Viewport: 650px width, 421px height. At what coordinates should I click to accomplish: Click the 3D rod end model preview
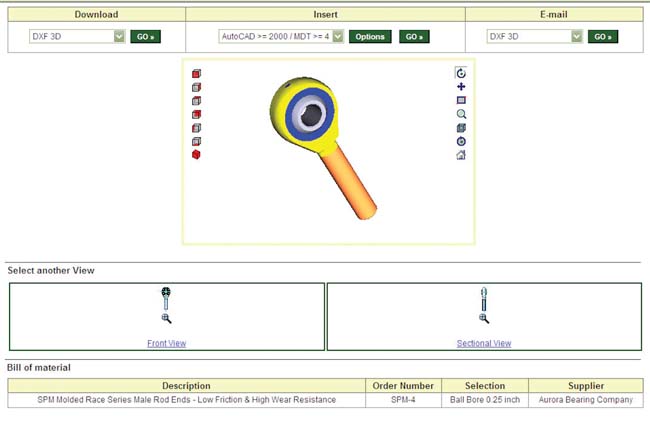tap(323, 148)
